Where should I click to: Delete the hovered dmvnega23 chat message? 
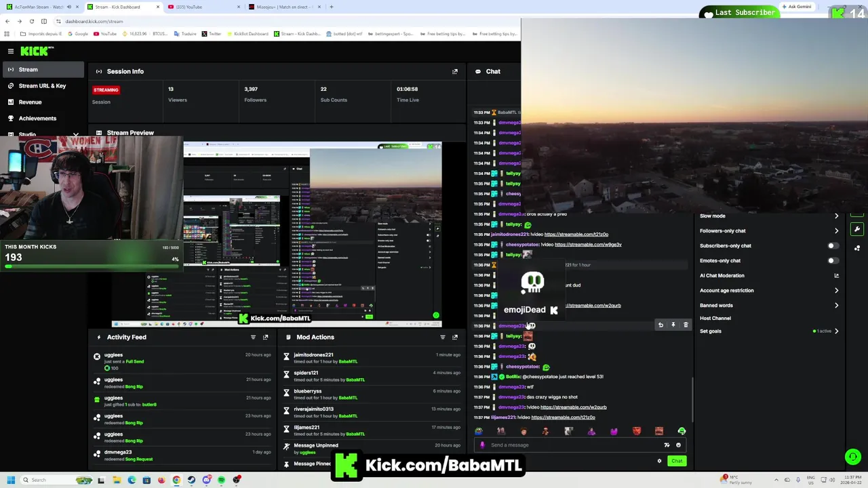pos(686,325)
